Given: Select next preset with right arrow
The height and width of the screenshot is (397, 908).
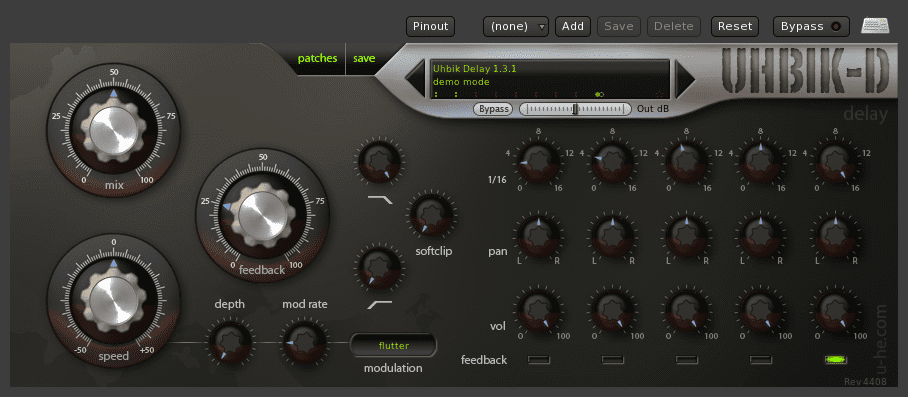Looking at the screenshot, I should click(x=684, y=79).
